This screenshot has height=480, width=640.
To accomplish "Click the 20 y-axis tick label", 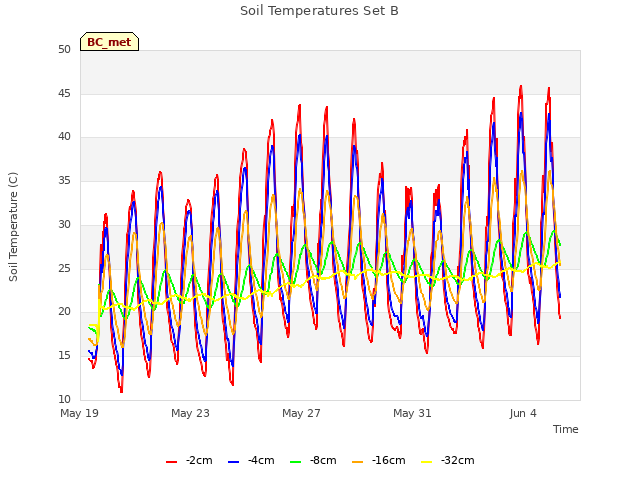I will (64, 312).
